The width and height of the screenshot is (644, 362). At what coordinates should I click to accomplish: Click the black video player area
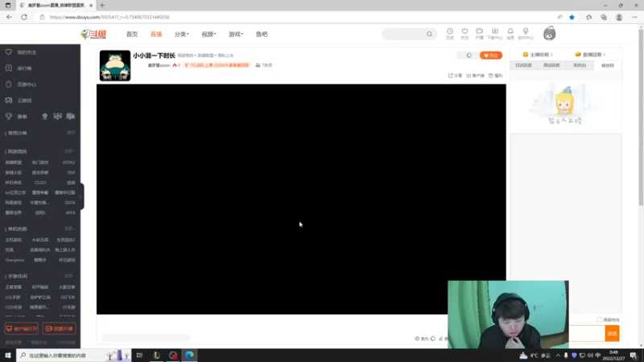301,199
